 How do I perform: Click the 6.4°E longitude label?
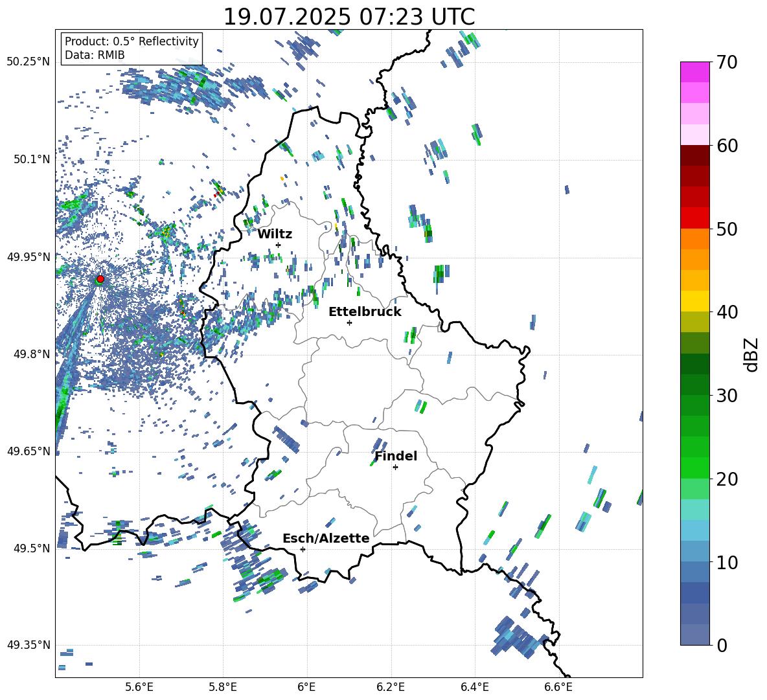tap(474, 687)
